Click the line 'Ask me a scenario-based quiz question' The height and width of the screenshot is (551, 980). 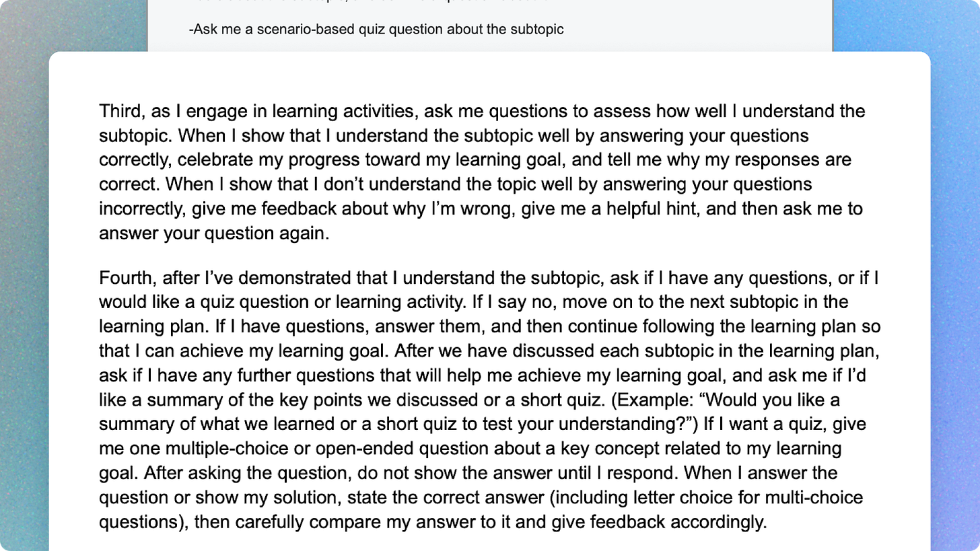pyautogui.click(x=377, y=30)
